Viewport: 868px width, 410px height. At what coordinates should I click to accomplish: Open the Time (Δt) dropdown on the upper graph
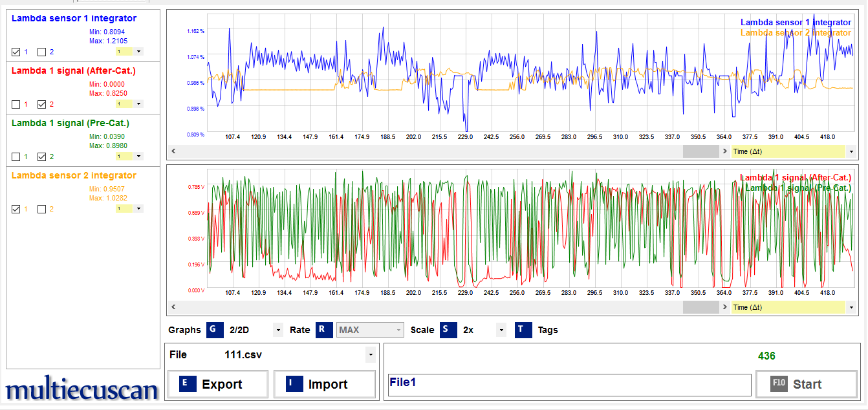pyautogui.click(x=851, y=151)
